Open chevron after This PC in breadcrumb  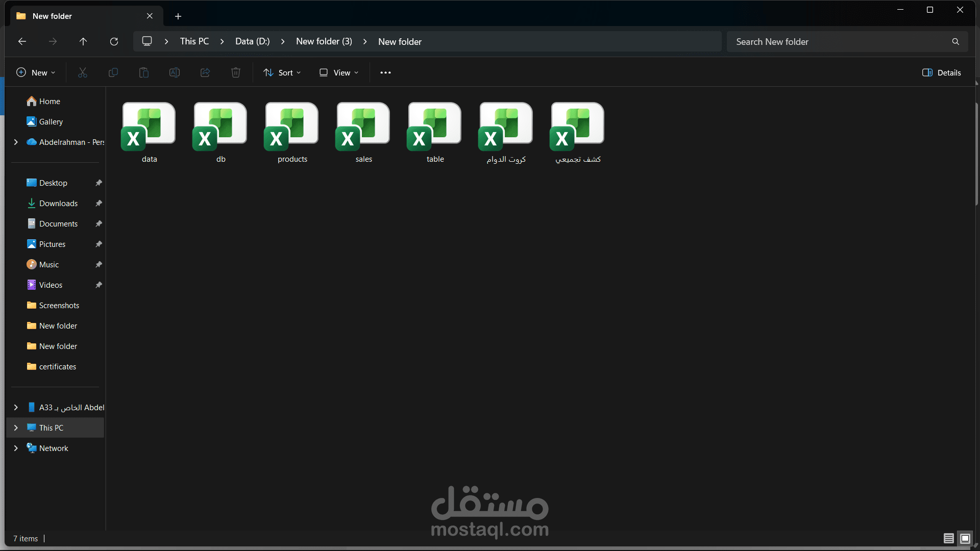point(222,41)
